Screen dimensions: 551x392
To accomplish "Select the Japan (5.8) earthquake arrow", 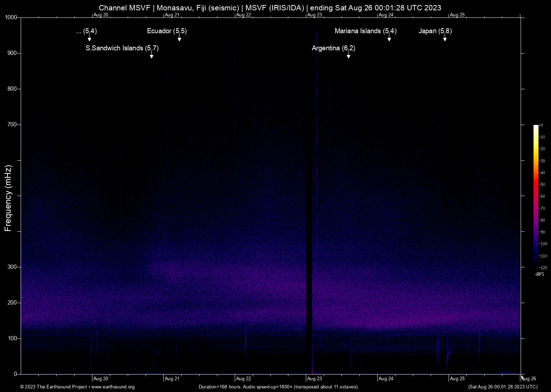I will click(x=445, y=39).
